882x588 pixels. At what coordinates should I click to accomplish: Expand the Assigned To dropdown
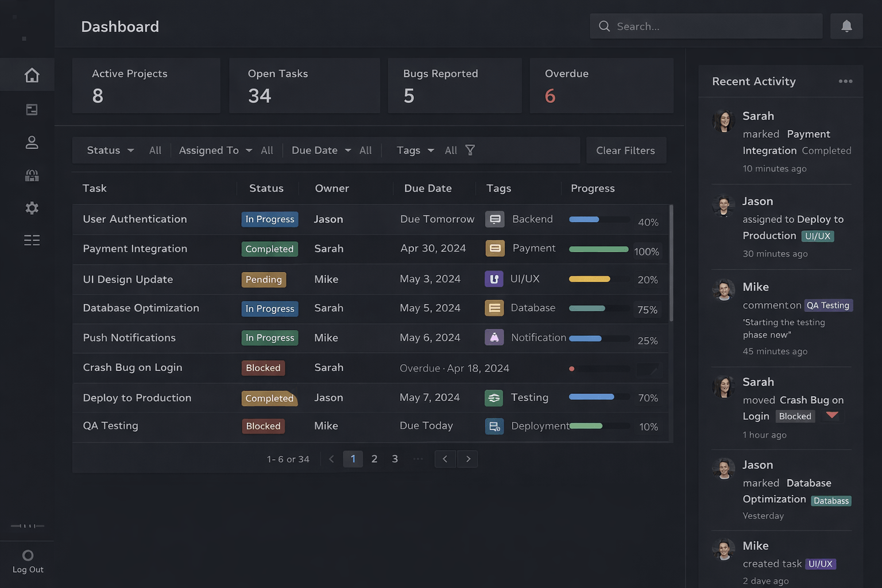pos(214,150)
